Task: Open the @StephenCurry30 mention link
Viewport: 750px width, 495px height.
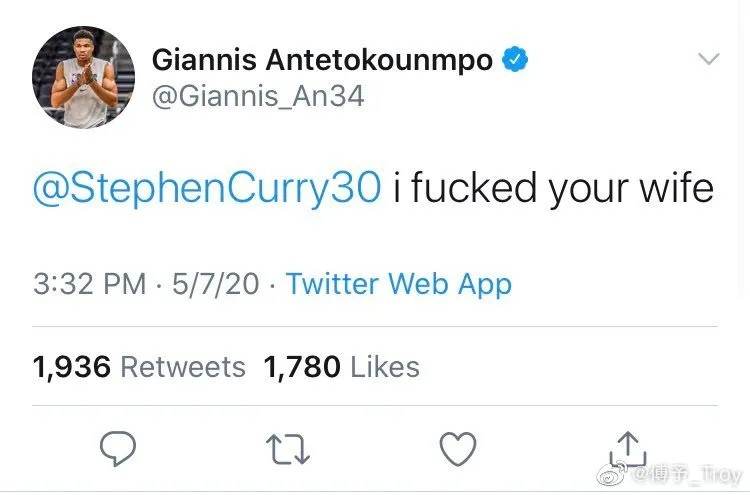Action: [x=207, y=187]
